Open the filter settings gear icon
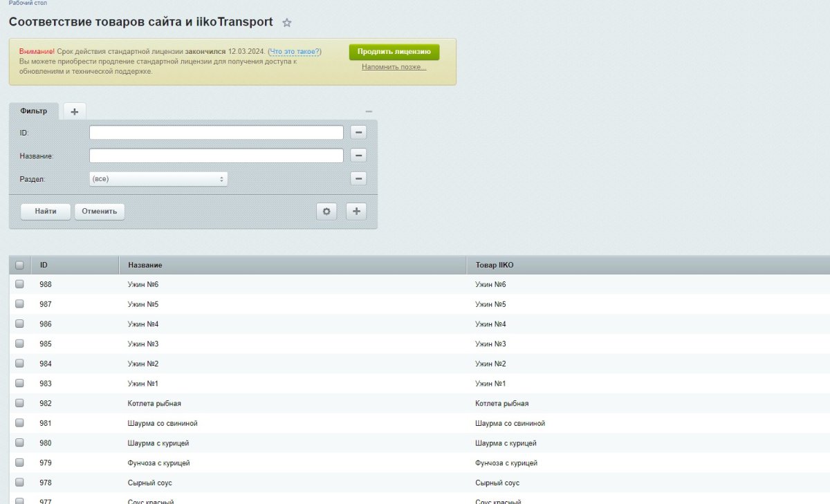 (326, 211)
